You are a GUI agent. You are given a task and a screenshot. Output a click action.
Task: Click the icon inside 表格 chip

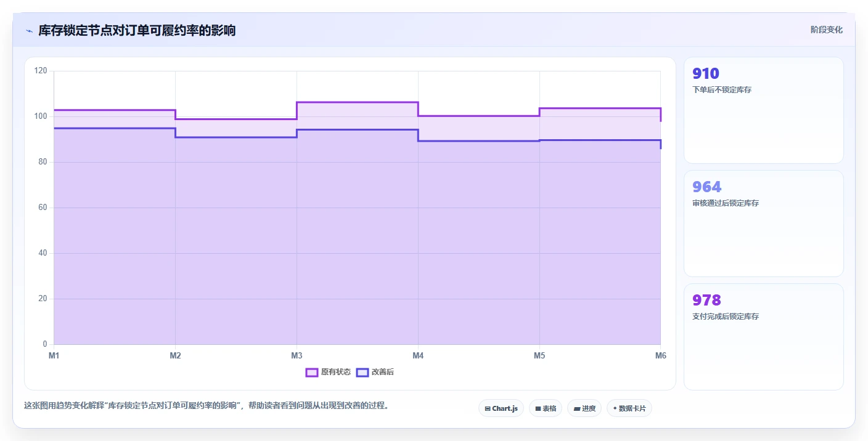[538, 408]
